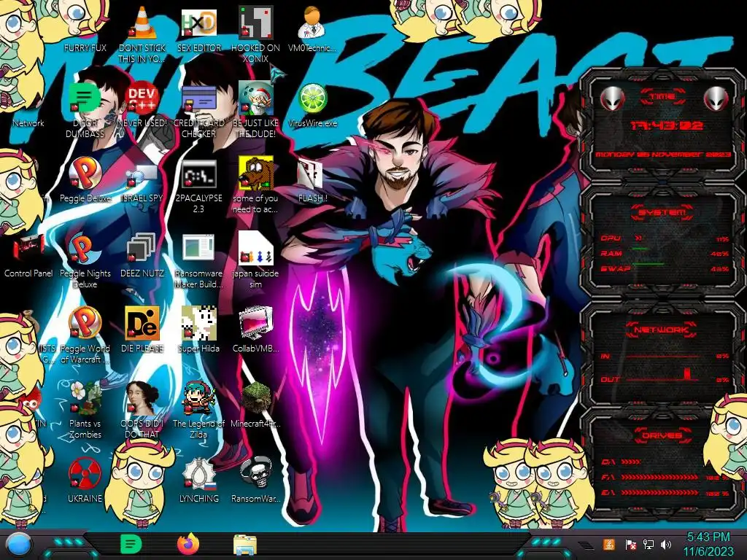The image size is (747, 560).
Task: Click the SWAP label in System widget
Action: pos(615,268)
